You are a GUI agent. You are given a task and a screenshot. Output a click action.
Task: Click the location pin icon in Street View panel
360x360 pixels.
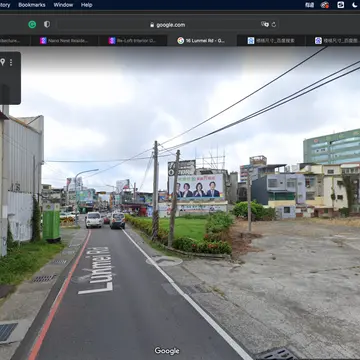[3, 62]
